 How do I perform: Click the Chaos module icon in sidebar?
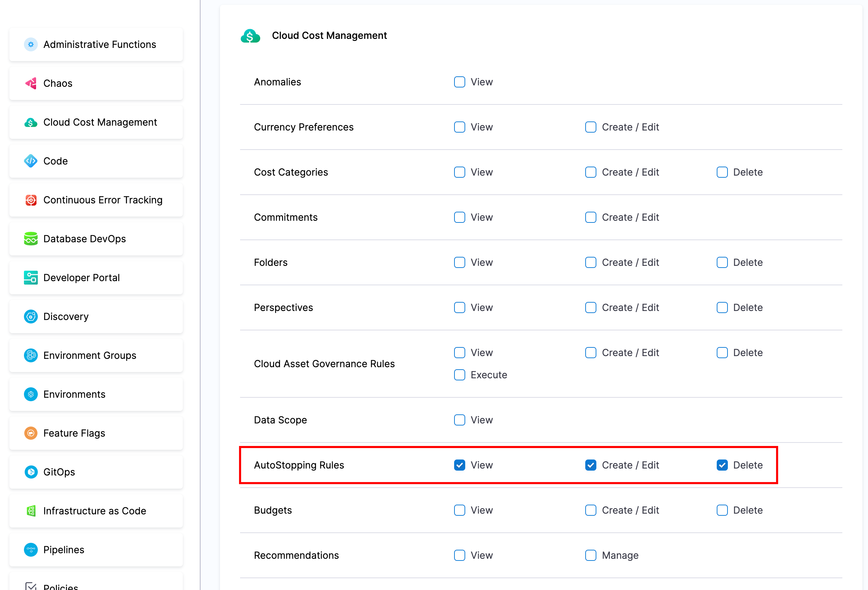[x=31, y=83]
